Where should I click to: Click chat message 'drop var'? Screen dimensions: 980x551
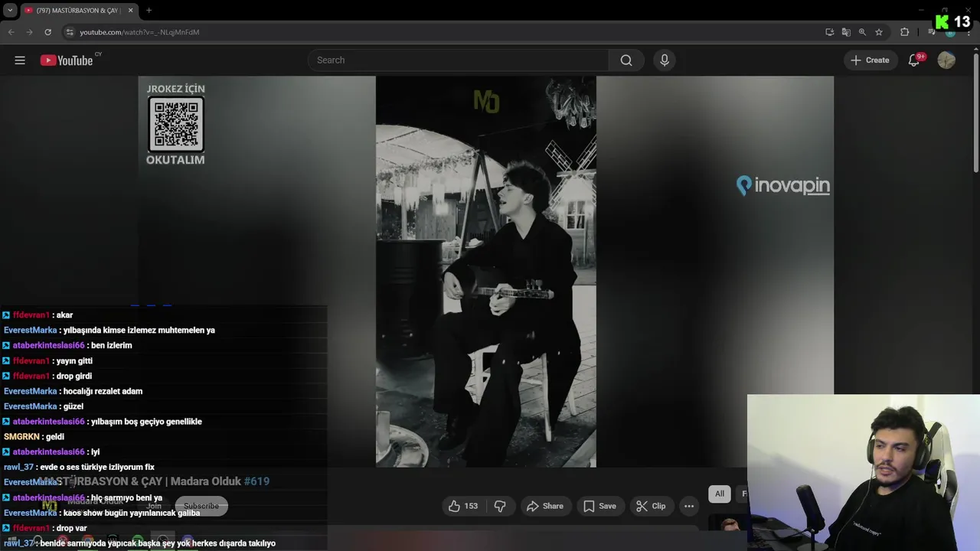click(71, 528)
